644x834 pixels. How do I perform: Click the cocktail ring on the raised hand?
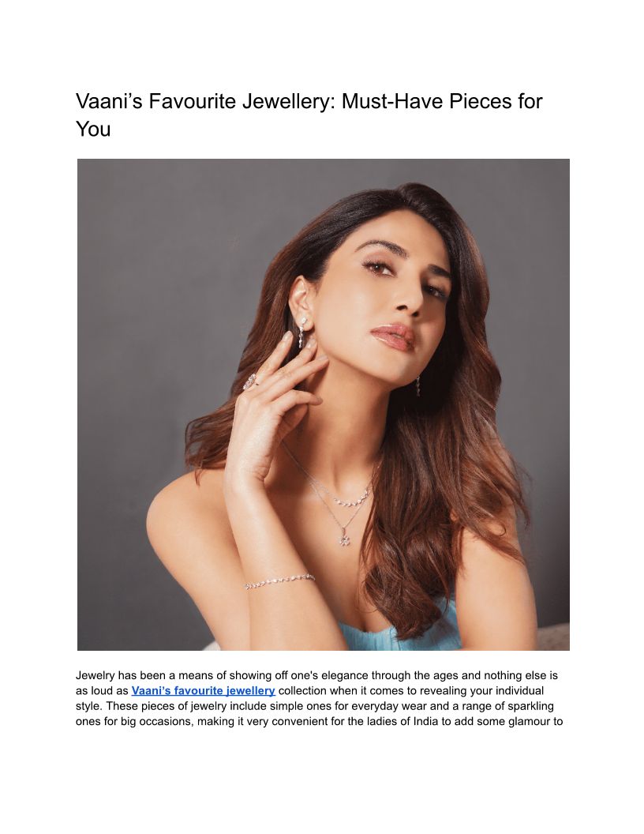pos(249,381)
